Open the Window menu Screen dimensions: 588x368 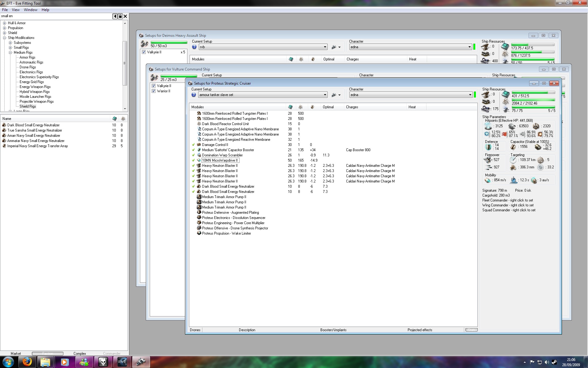(31, 10)
